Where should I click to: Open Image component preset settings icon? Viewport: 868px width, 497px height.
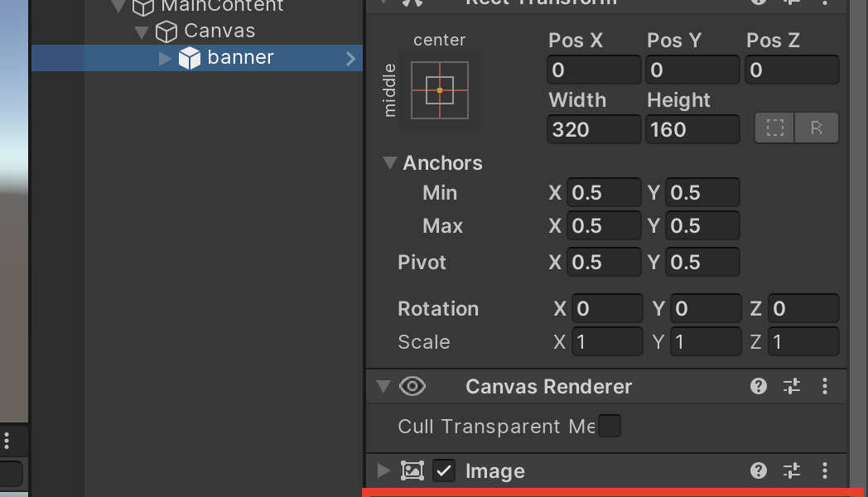(x=792, y=470)
